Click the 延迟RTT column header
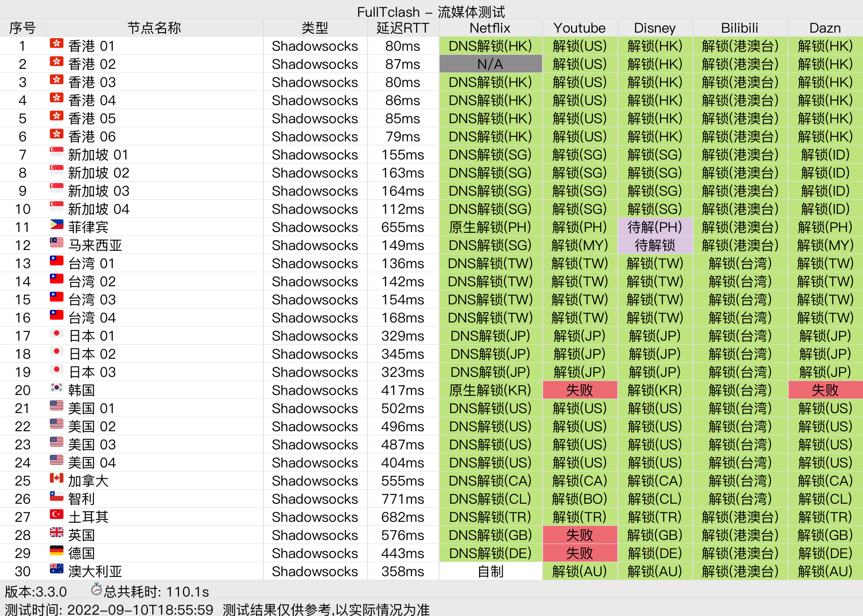 tap(403, 28)
